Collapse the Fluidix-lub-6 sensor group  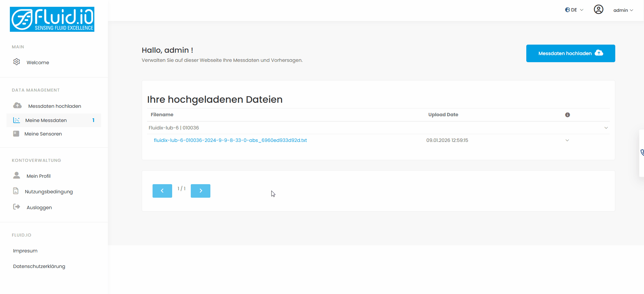(x=606, y=128)
